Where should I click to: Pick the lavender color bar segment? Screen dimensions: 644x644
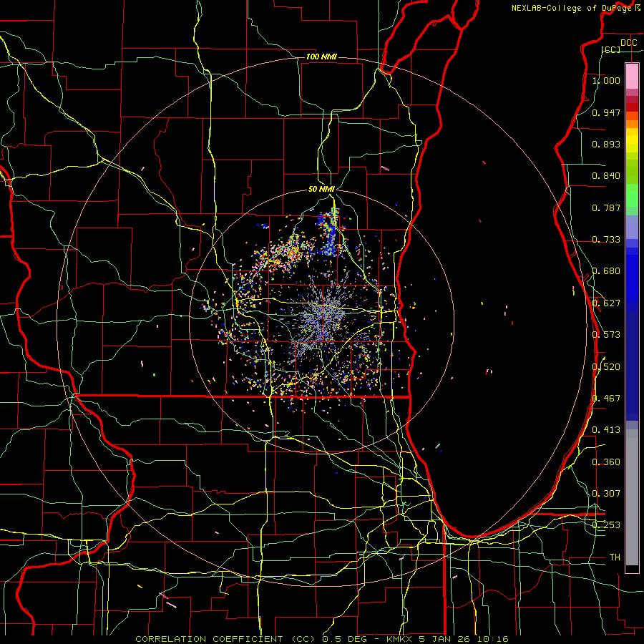click(632, 227)
